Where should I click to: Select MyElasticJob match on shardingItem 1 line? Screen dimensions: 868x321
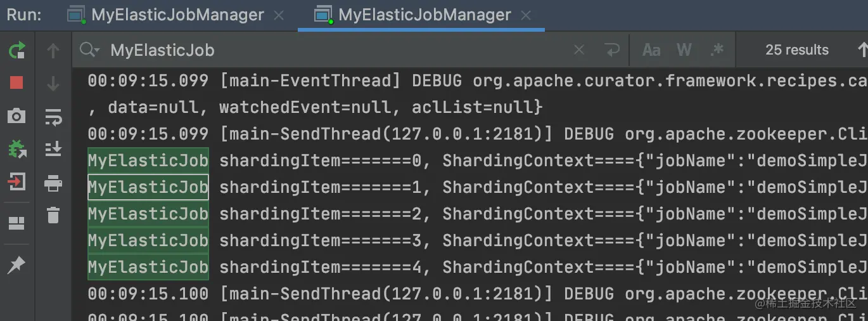click(148, 187)
